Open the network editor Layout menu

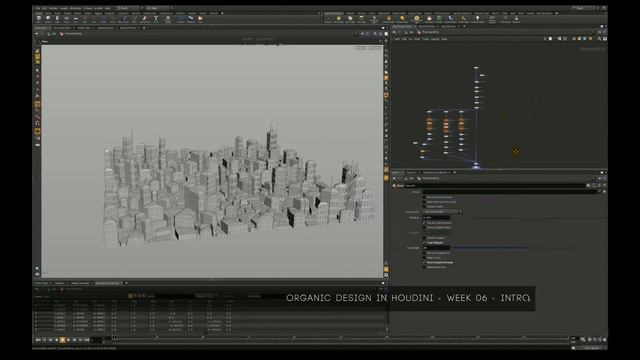pos(435,39)
